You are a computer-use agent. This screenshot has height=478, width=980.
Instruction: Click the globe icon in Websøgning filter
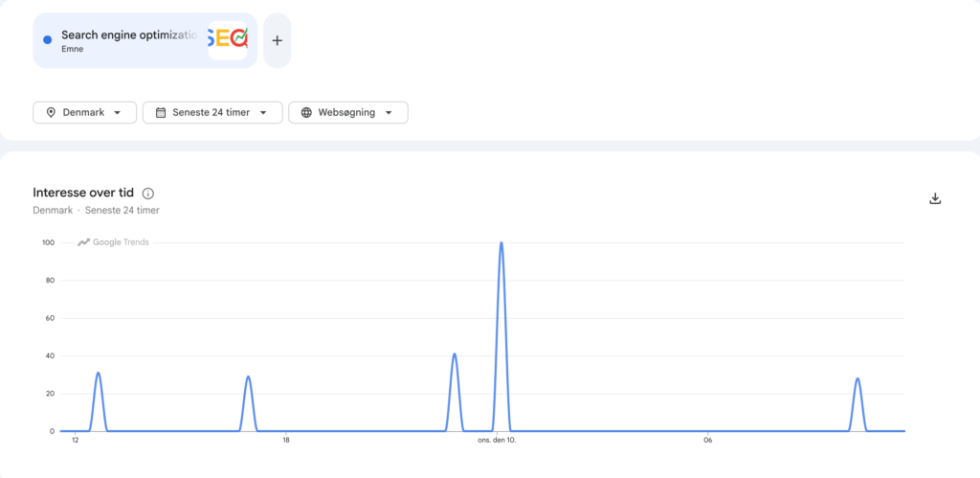[x=306, y=113]
